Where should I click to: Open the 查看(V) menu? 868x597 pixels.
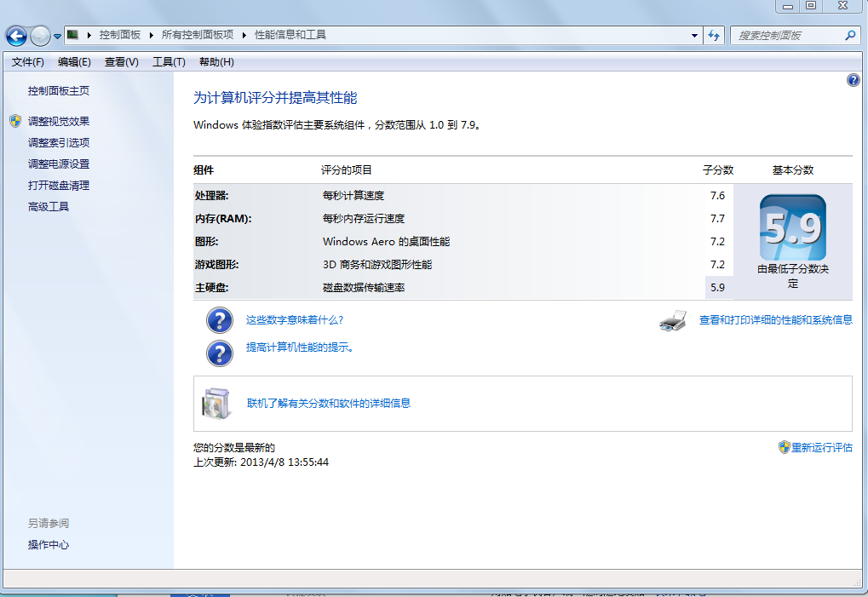121,62
